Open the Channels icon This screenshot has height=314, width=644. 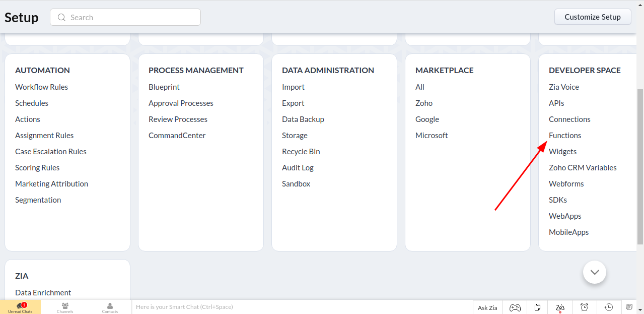tap(65, 307)
